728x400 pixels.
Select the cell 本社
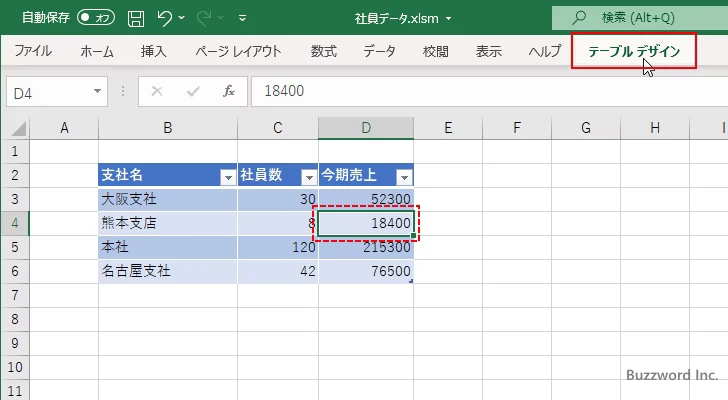click(168, 247)
